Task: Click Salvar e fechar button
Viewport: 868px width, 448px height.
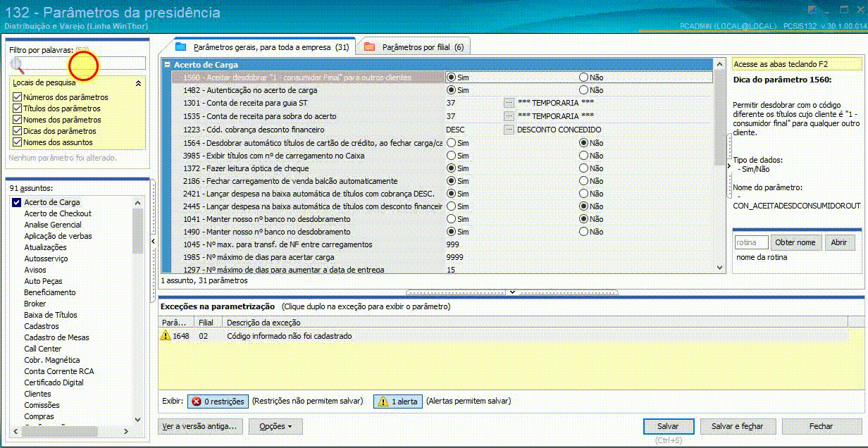Action: pyautogui.click(x=738, y=426)
